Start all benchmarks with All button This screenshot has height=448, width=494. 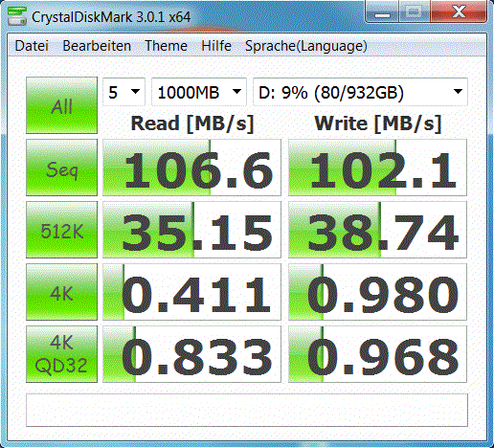click(61, 105)
